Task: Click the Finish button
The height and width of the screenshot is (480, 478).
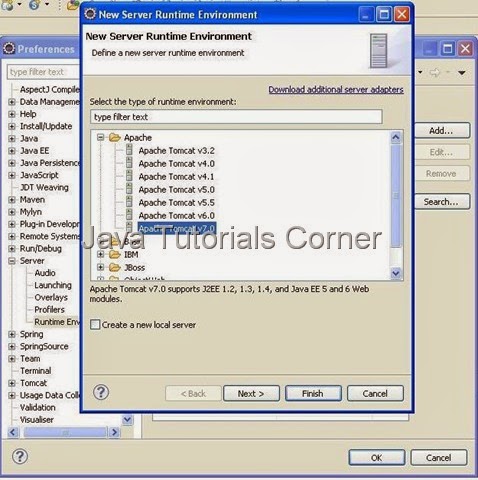Action: click(313, 394)
